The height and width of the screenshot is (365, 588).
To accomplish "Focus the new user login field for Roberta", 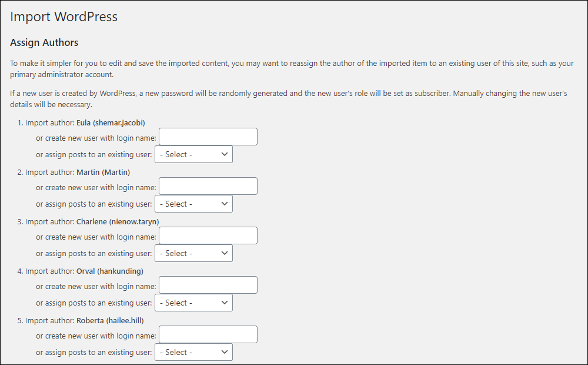I will pyautogui.click(x=208, y=334).
